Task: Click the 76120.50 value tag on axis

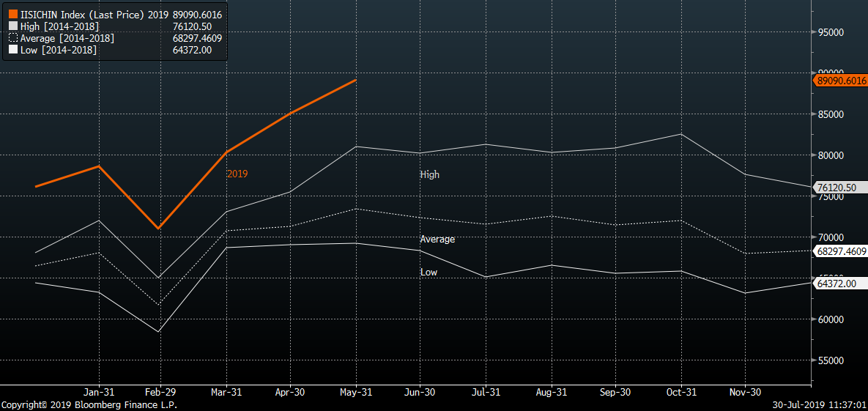Action: 837,188
